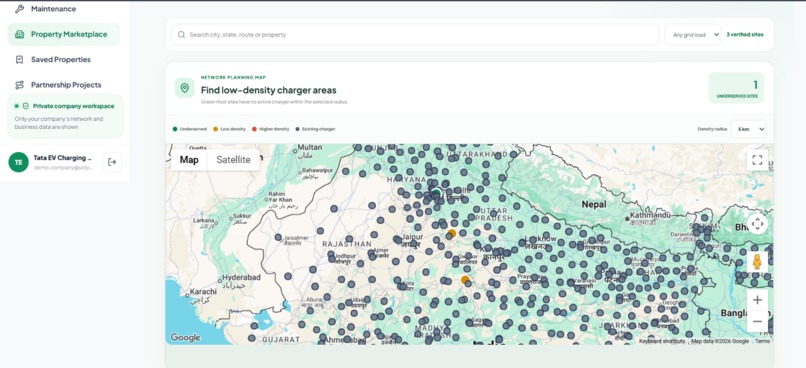Click the Property Marketplace building icon

point(20,34)
